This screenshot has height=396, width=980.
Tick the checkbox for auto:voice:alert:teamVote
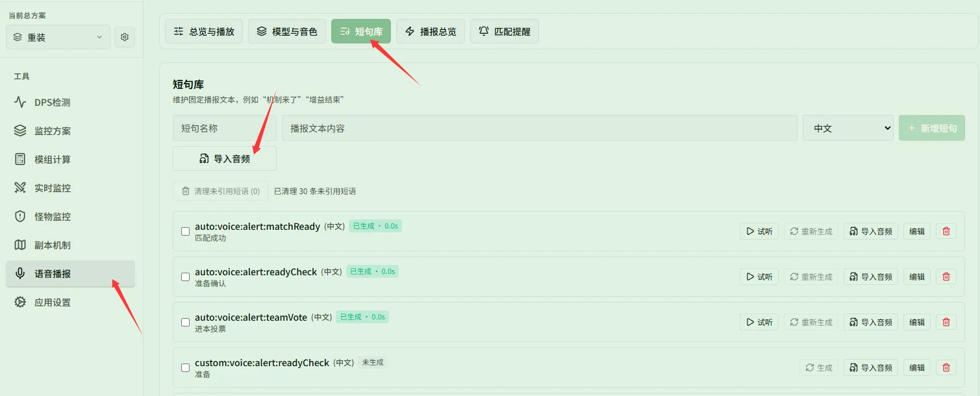pos(186,323)
